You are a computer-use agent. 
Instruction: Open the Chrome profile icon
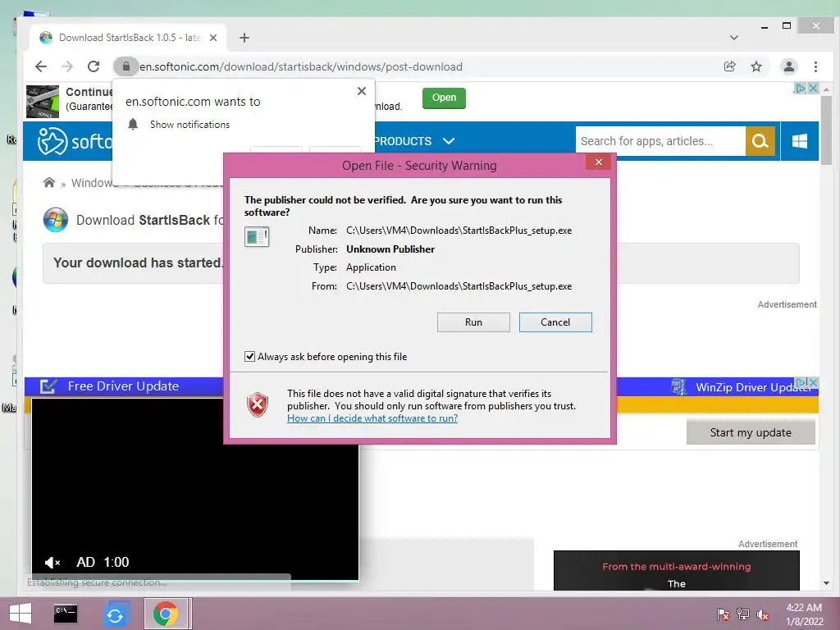788,66
